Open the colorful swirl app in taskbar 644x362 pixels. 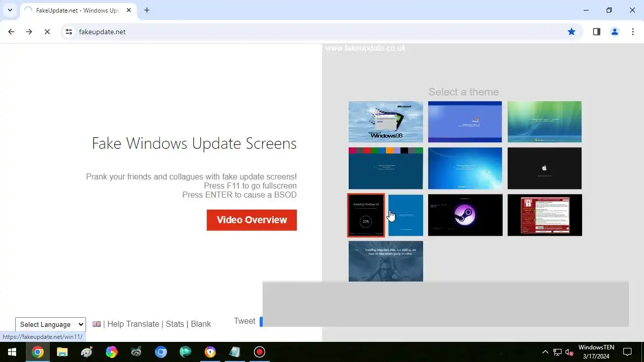point(111,352)
